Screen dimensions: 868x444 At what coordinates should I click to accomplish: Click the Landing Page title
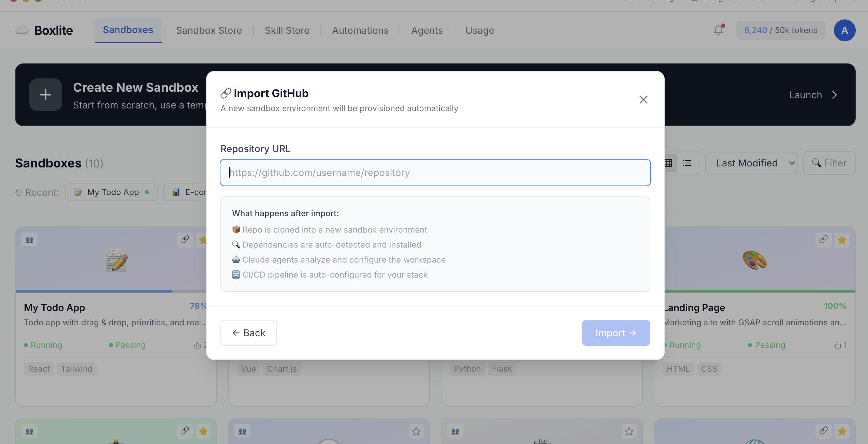tap(695, 308)
